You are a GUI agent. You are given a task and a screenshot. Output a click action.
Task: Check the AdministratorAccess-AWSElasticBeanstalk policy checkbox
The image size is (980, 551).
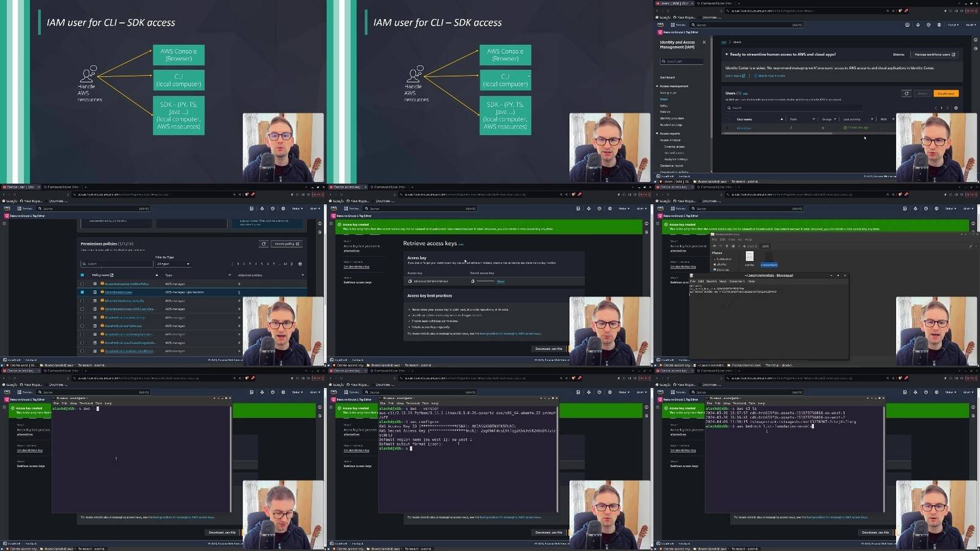click(82, 309)
